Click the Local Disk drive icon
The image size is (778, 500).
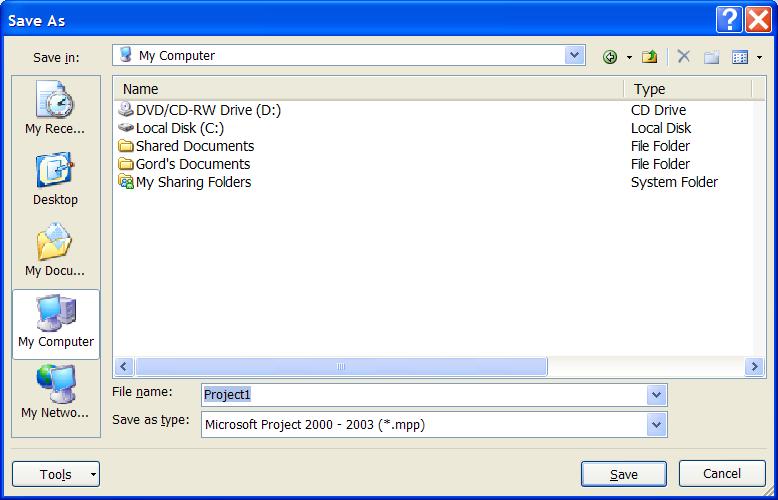[x=126, y=127]
